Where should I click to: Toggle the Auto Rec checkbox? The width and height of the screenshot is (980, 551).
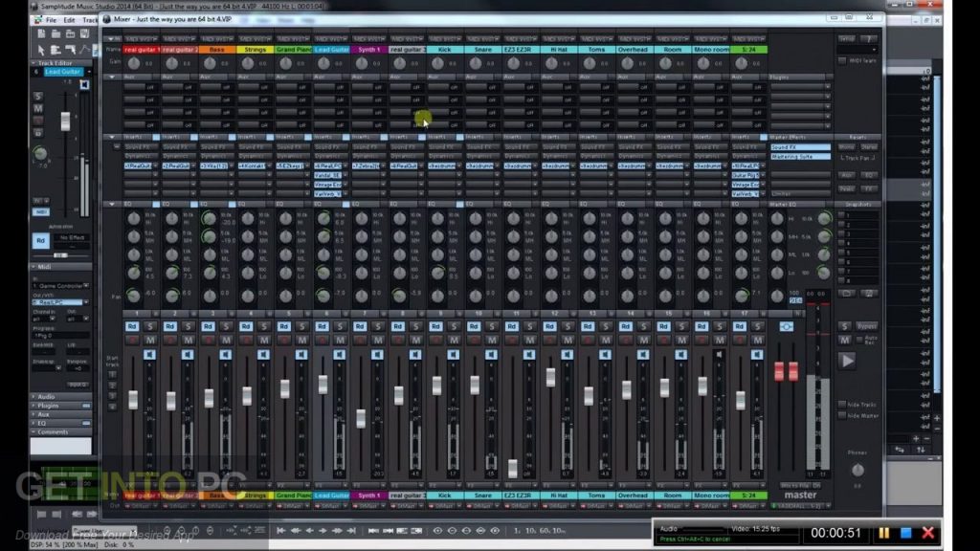[860, 340]
